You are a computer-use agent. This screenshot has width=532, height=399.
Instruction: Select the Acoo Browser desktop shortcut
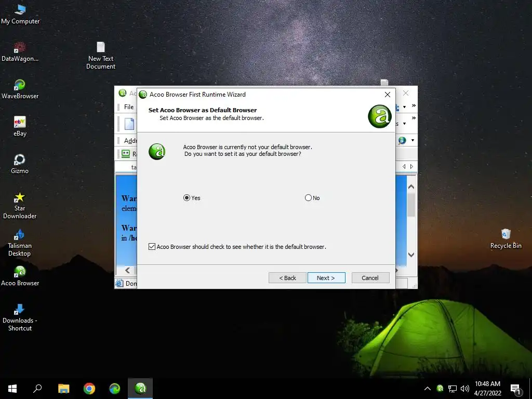coord(20,276)
